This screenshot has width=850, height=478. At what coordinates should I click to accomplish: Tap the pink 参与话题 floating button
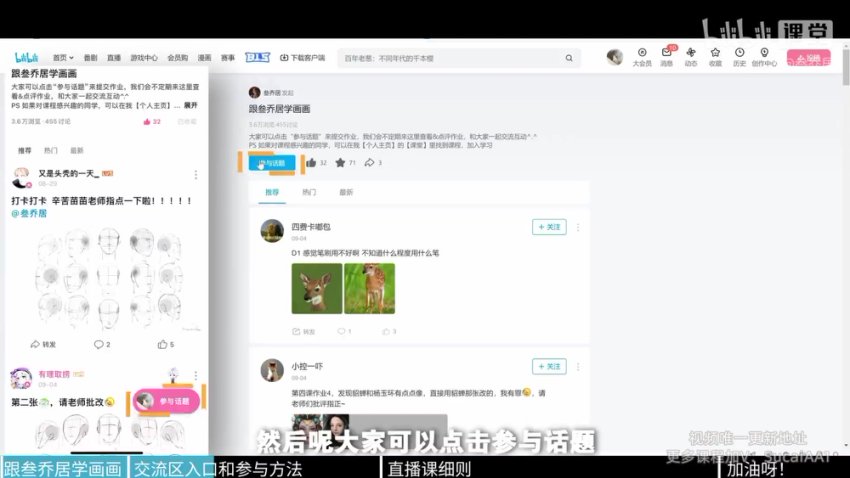pos(167,401)
